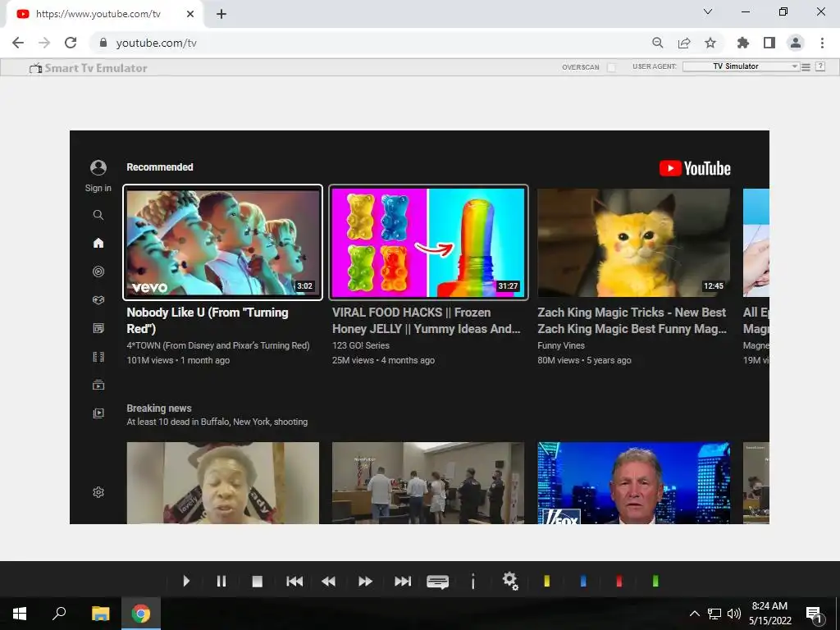Screen dimensions: 840x630
Task: Click the emulator Pause remote button
Action: pyautogui.click(x=221, y=582)
